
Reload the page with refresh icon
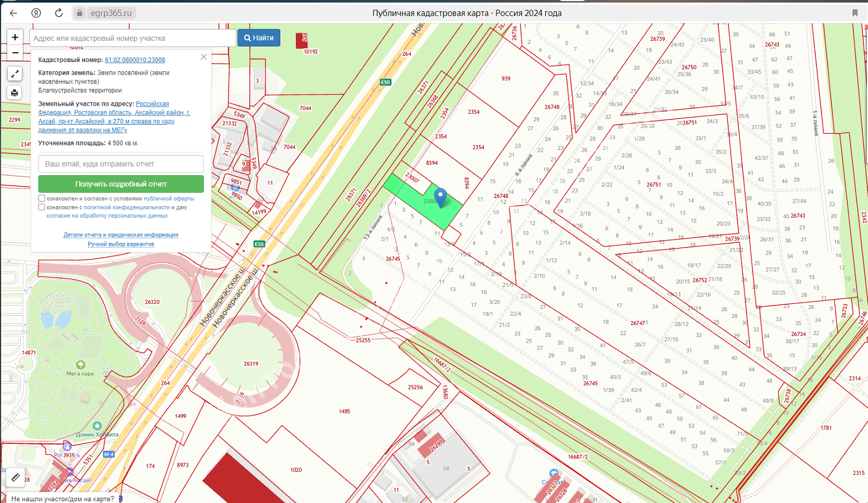[x=59, y=13]
